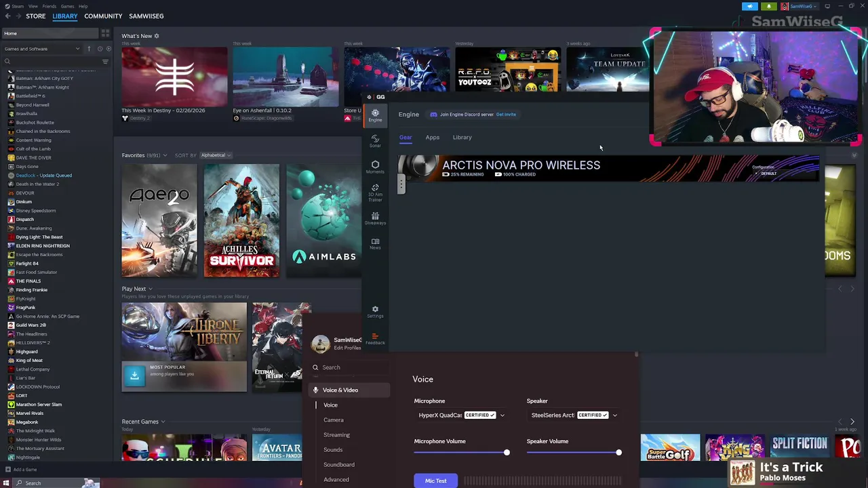Adjust Discord Microphone Volume slider handle

pos(507,452)
